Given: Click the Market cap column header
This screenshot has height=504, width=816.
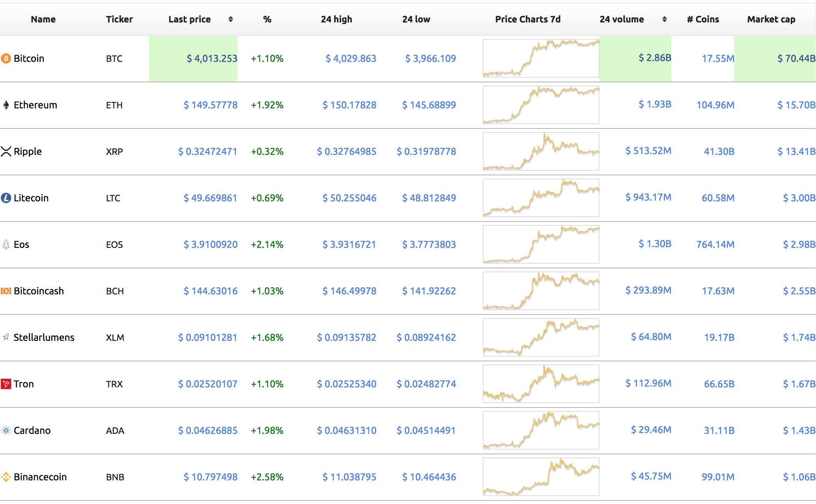Looking at the screenshot, I should coord(771,19).
